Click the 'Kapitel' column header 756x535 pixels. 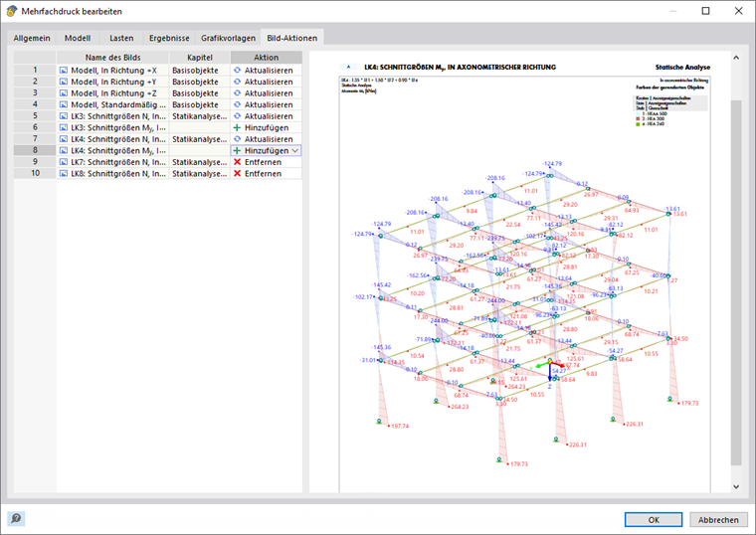(x=200, y=58)
